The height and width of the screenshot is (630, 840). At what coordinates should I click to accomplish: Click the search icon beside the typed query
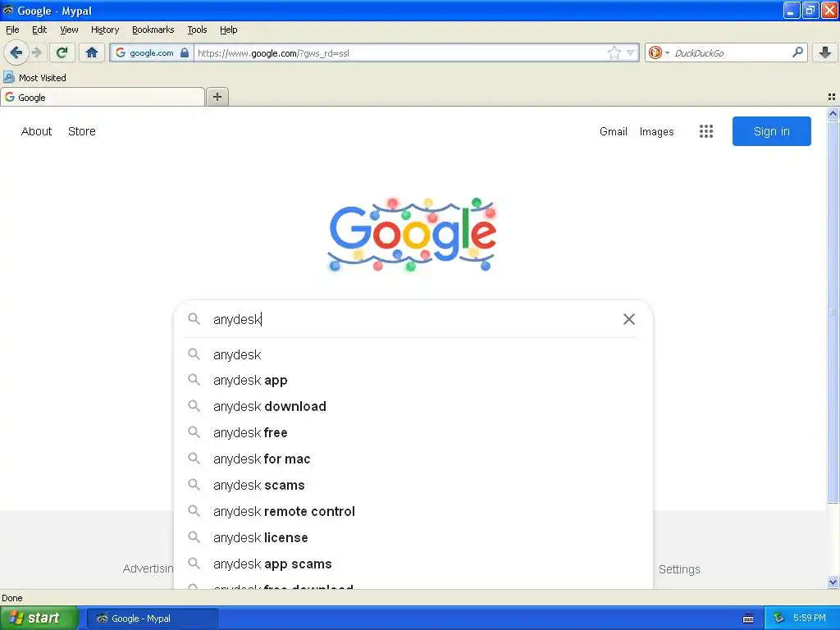[x=194, y=319]
